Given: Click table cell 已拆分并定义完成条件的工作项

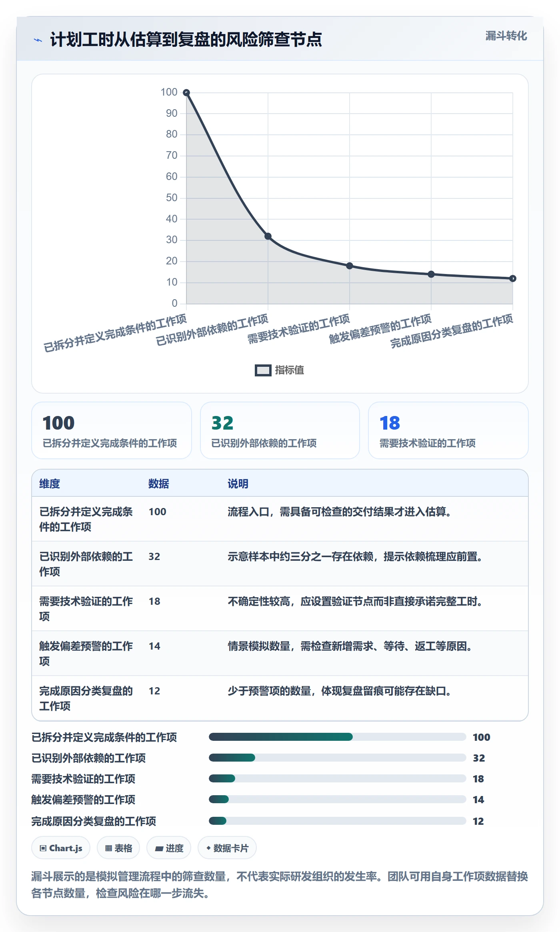Looking at the screenshot, I should [x=86, y=519].
